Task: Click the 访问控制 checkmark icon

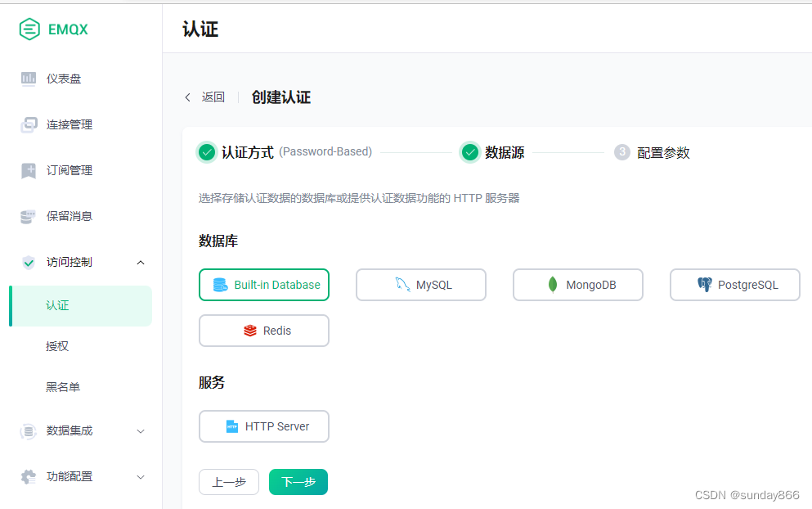Action: click(x=29, y=262)
